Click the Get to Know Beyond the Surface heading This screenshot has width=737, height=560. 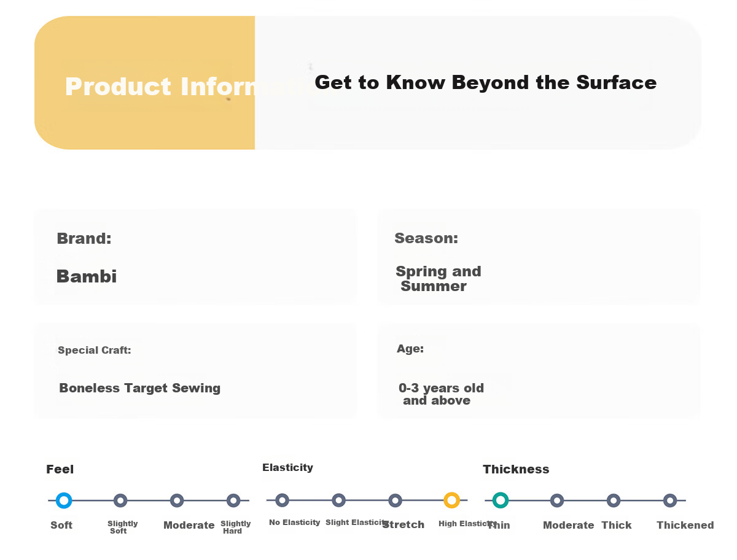click(x=486, y=82)
